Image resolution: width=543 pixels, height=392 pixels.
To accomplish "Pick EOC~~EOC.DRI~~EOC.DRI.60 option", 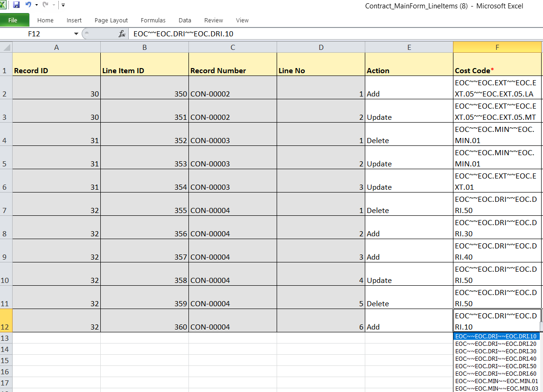I will tap(494, 373).
